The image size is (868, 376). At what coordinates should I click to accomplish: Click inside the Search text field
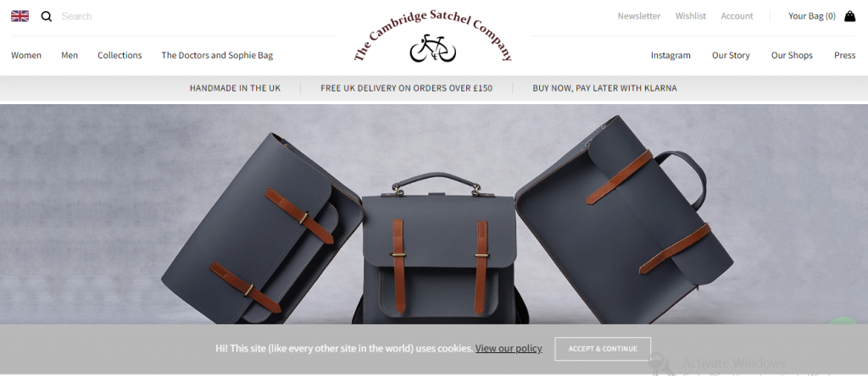(194, 16)
